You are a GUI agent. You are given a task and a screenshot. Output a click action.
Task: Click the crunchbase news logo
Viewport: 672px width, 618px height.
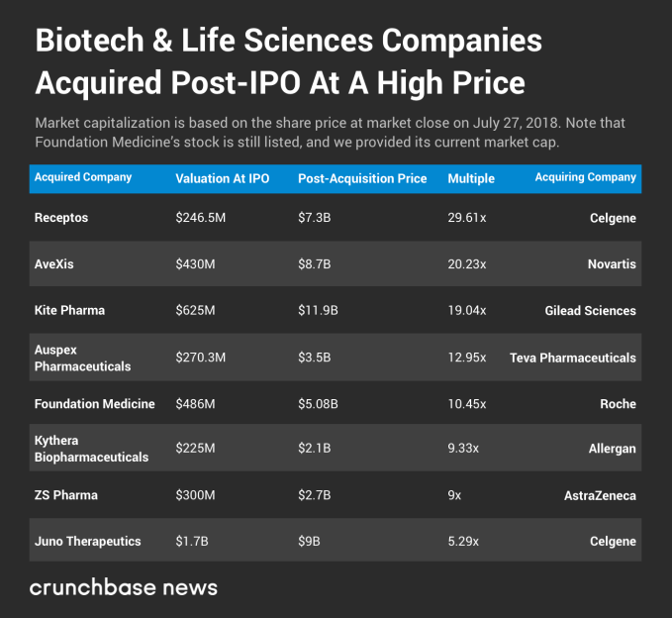pos(123,587)
